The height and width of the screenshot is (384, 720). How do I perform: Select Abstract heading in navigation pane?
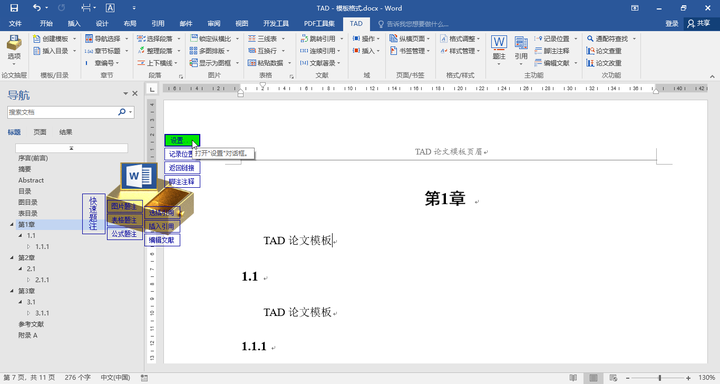point(31,180)
